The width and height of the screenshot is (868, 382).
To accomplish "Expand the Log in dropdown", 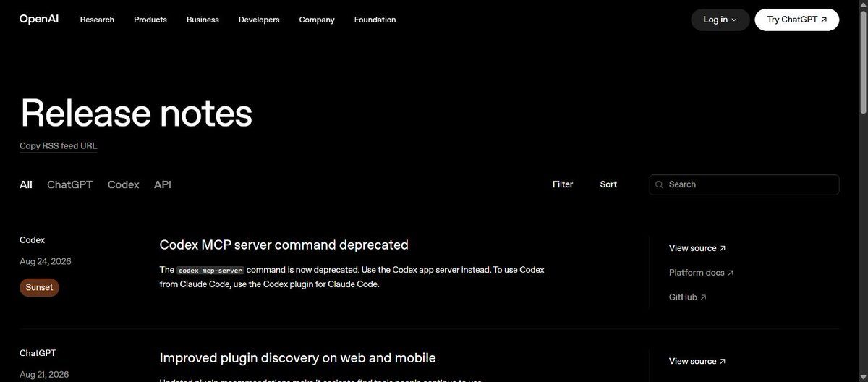I will [x=720, y=20].
